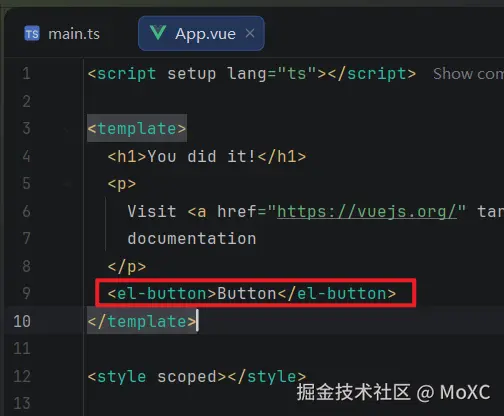Click line number 12 in the gutter
This screenshot has width=504, height=416.
pos(22,377)
